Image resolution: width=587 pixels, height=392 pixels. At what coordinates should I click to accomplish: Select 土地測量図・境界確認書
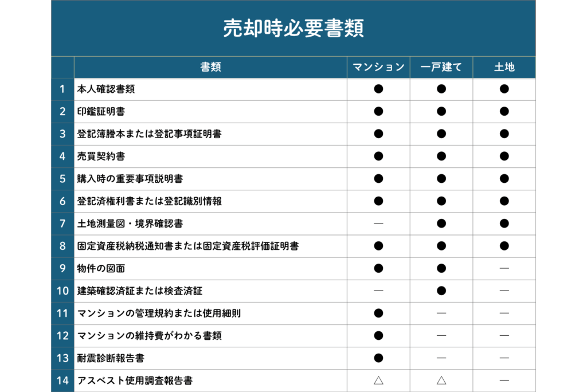(130, 224)
